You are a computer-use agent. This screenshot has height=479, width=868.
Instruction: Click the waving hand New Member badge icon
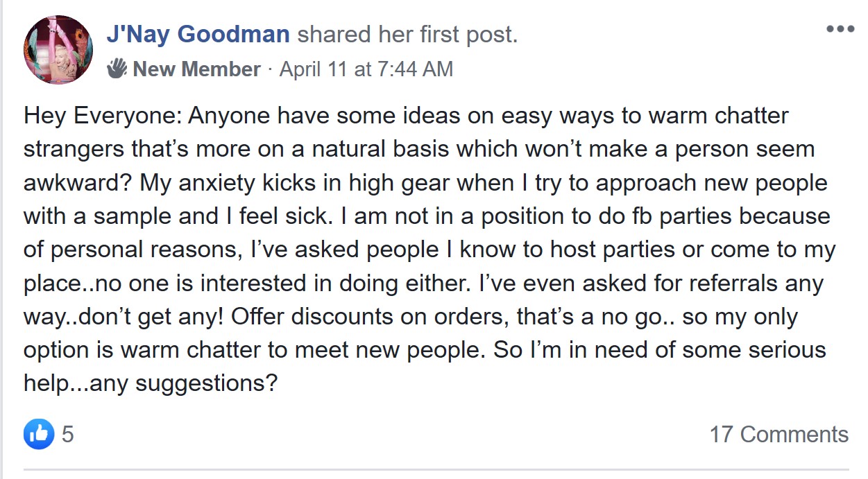pyautogui.click(x=117, y=69)
